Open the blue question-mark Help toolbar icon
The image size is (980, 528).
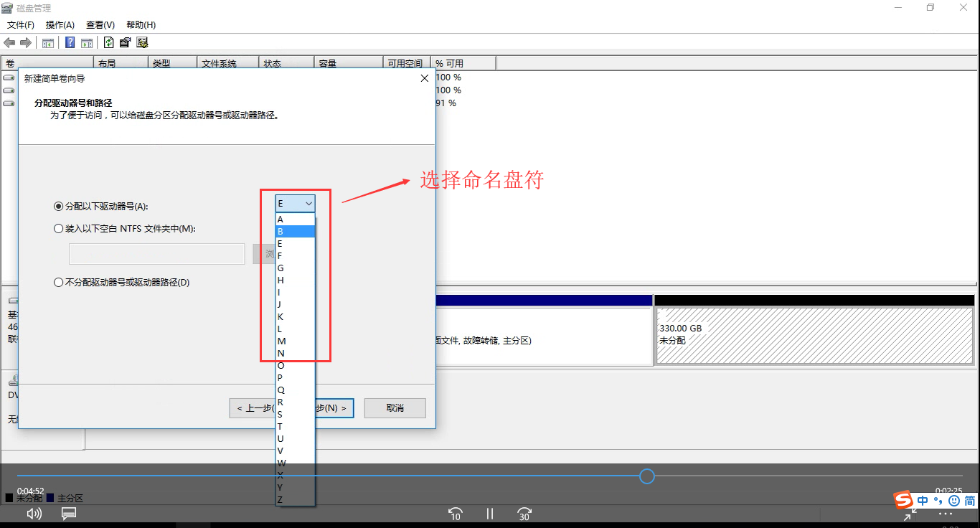(x=70, y=42)
